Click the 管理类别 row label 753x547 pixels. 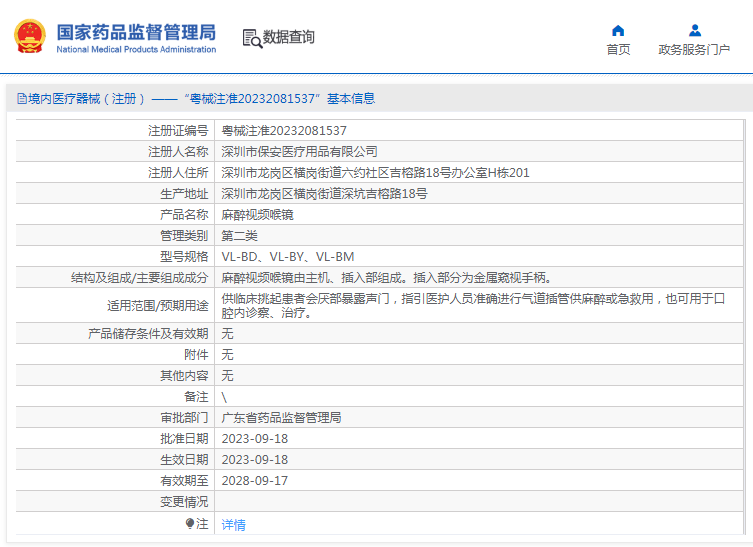click(184, 236)
